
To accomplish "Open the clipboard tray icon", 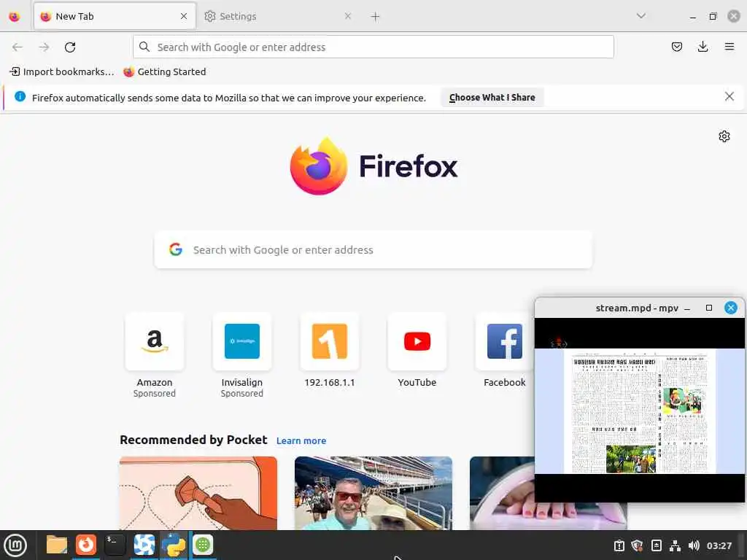I will coord(619,545).
